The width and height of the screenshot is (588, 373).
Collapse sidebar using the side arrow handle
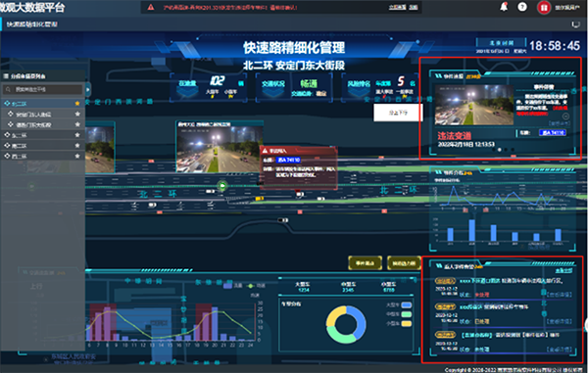[88, 89]
